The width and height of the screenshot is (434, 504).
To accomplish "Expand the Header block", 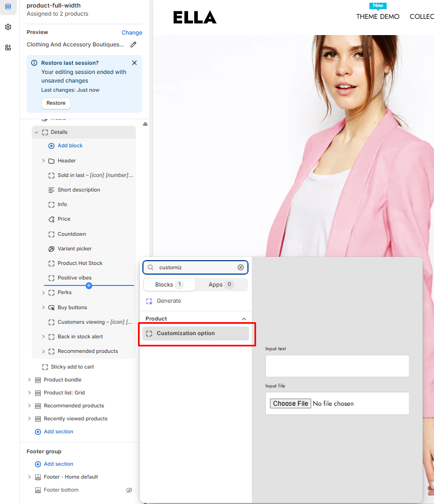I will [x=43, y=161].
